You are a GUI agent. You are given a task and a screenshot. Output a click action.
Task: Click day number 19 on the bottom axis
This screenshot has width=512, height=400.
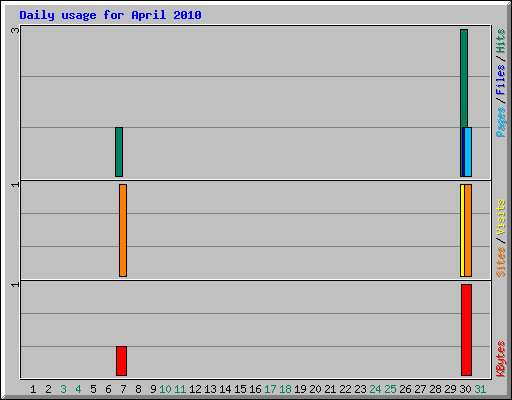pos(300,389)
